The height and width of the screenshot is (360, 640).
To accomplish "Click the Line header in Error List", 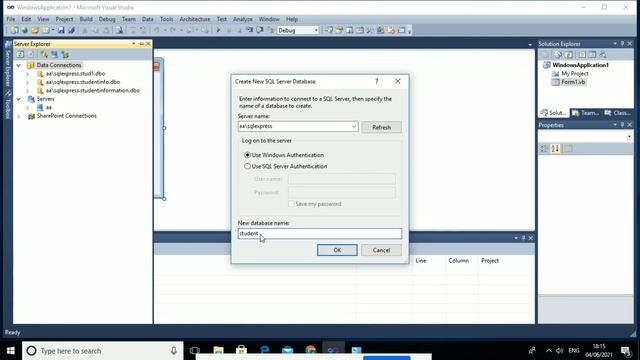I will (421, 260).
